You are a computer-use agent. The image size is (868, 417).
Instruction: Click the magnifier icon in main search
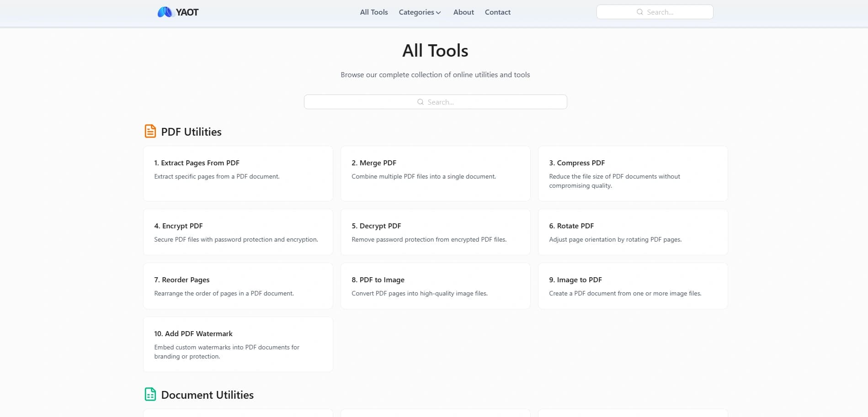(x=420, y=102)
